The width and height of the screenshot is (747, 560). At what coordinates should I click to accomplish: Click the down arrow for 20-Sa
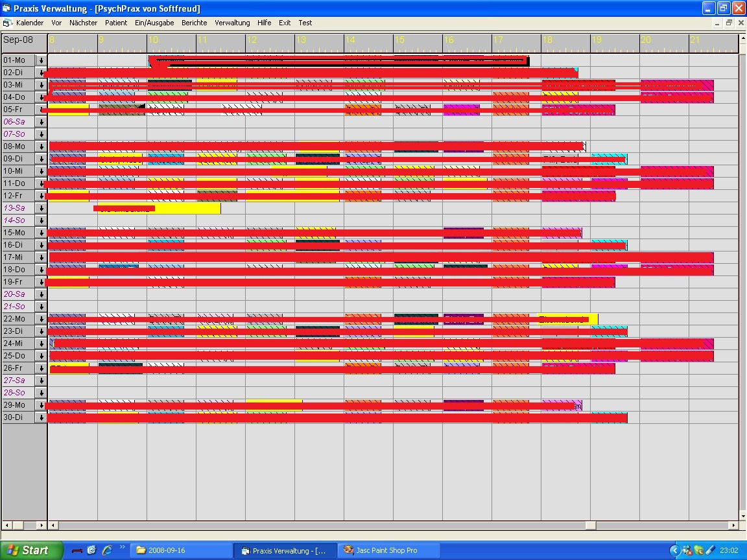click(41, 294)
